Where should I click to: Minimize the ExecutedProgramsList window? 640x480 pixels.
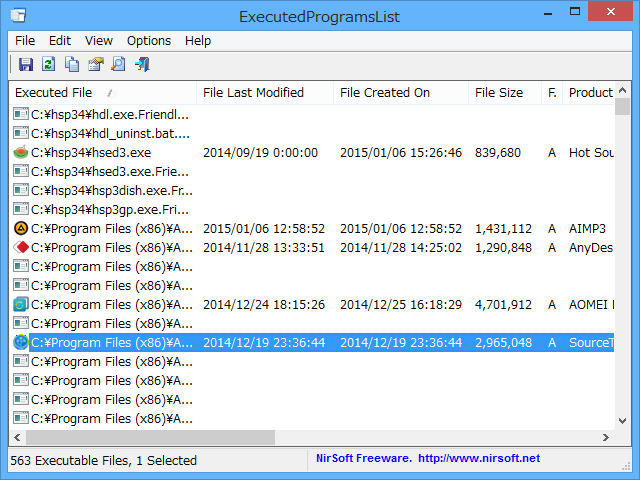pos(548,12)
